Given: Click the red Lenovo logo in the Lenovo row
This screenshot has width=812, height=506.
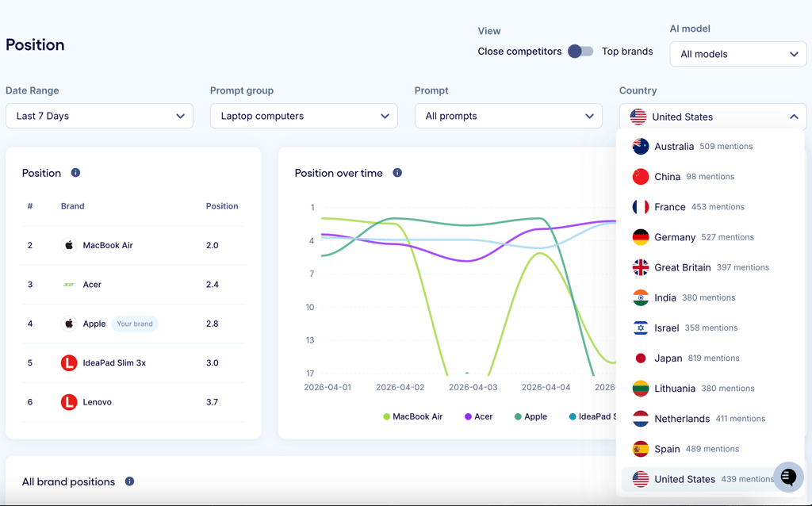Looking at the screenshot, I should 69,402.
